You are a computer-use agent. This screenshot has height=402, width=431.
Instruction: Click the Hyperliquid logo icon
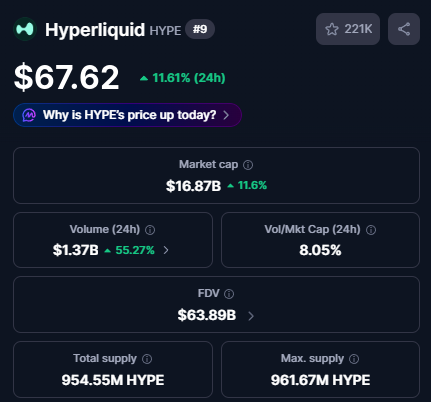(x=25, y=29)
